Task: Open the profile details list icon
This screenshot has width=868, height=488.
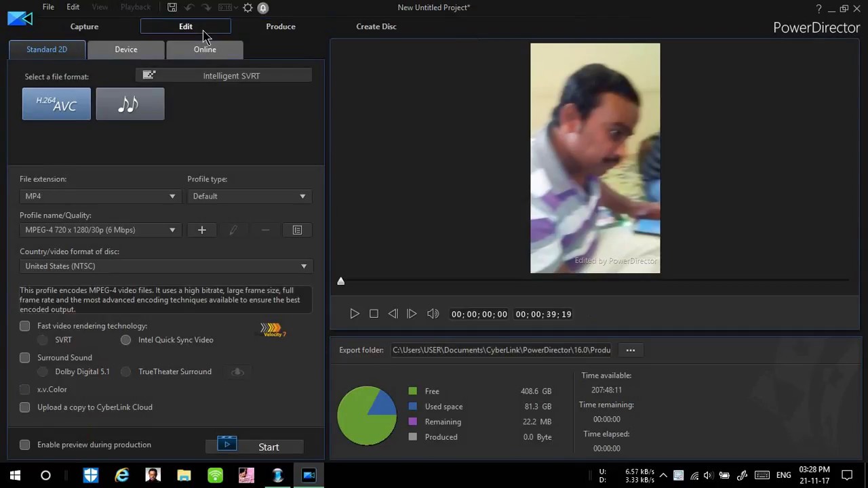Action: click(x=297, y=230)
